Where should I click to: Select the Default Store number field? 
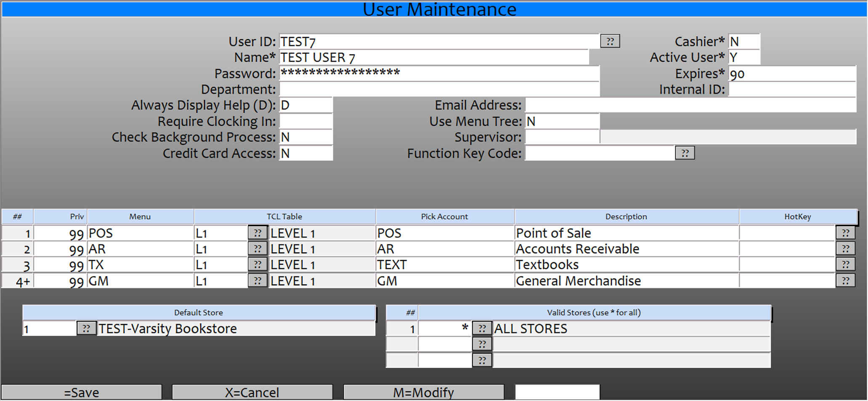coord(50,328)
